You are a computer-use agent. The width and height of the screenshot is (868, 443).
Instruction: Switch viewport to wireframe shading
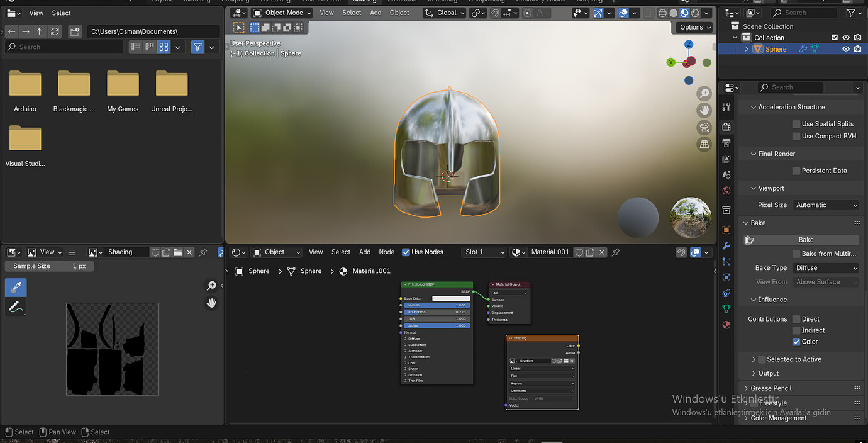tap(663, 13)
